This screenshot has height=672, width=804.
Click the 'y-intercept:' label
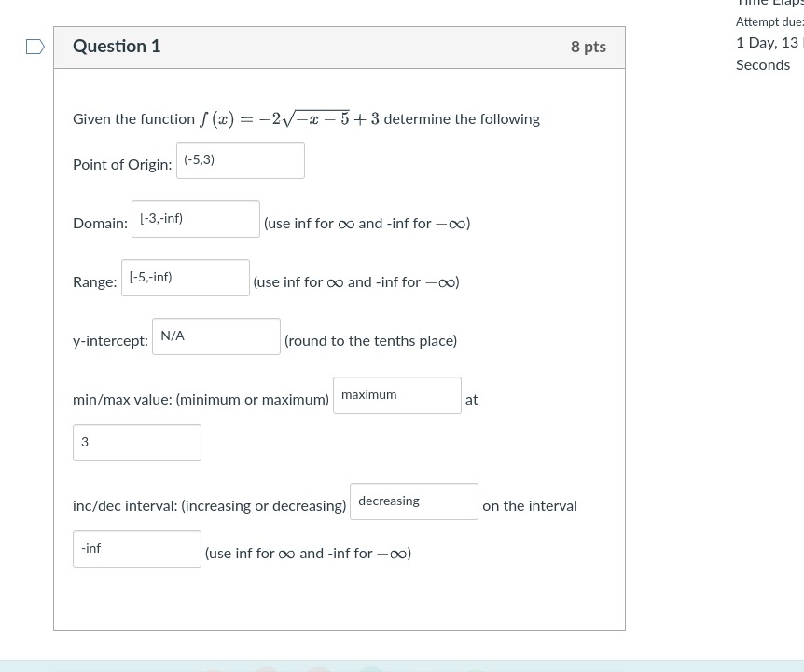pos(111,341)
